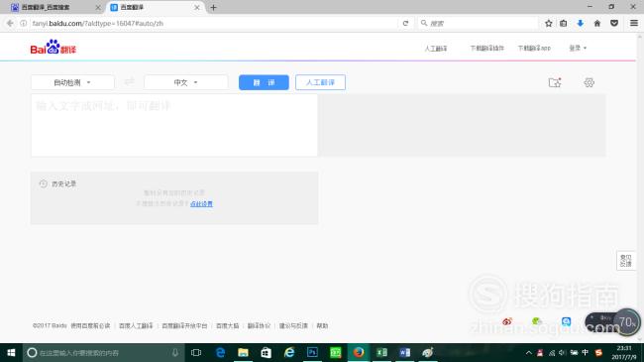Click the volume icon in system tray

[563, 352]
